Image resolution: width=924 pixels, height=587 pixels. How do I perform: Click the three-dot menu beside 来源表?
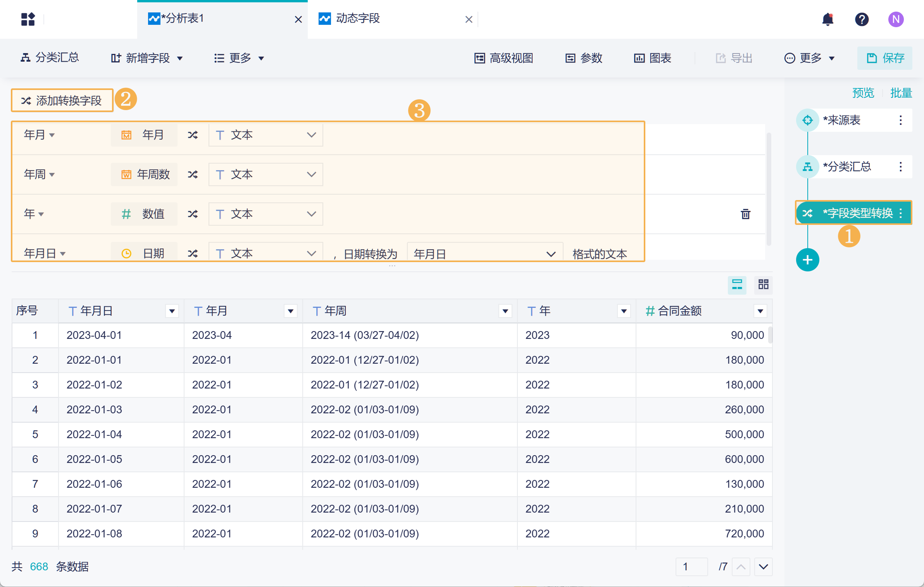900,120
